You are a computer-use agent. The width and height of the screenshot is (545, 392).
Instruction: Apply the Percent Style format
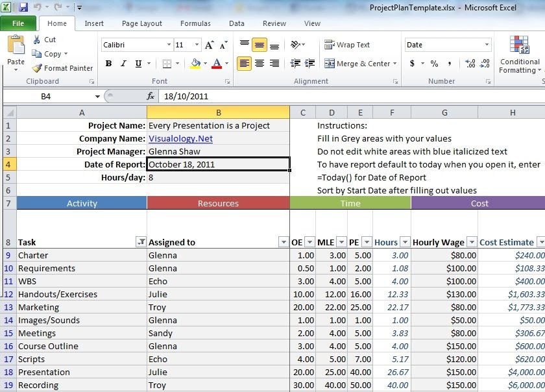(435, 64)
